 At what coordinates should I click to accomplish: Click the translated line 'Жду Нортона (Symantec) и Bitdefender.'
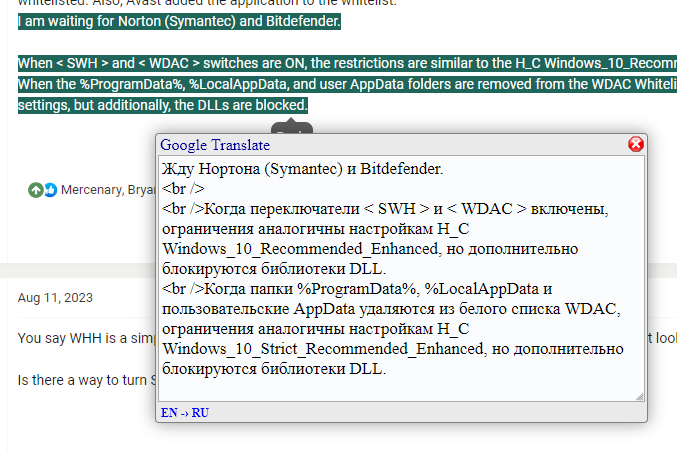[303, 169]
